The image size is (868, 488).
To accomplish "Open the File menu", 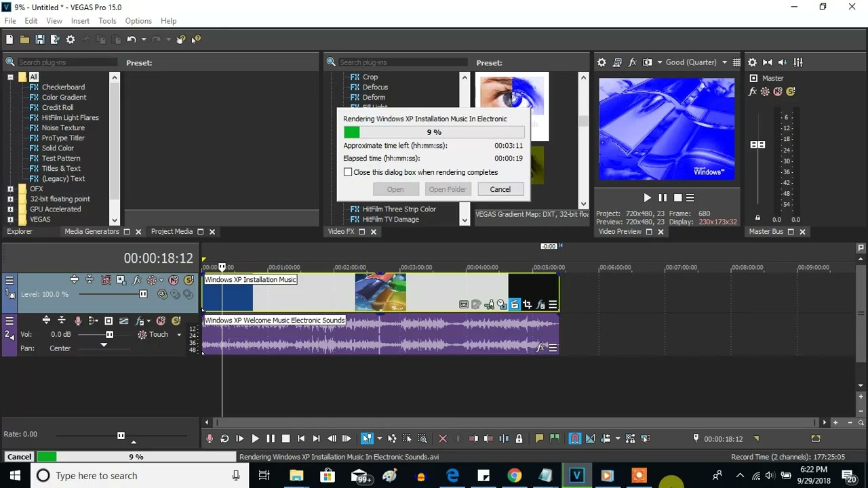I will 10,21.
